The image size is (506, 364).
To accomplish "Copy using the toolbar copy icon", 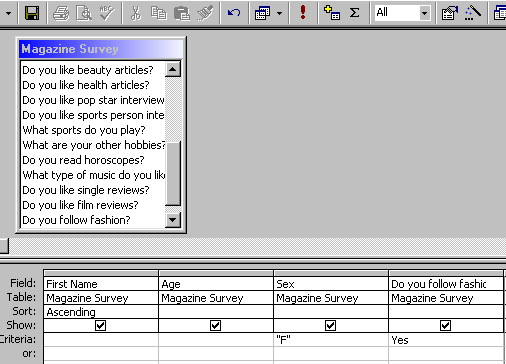I will coord(159,13).
